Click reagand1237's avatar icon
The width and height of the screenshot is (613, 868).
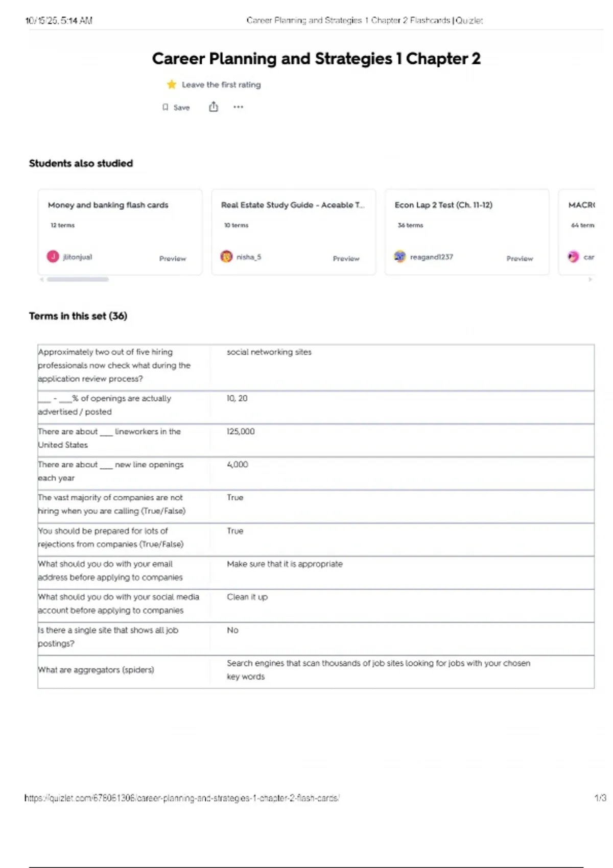[400, 256]
